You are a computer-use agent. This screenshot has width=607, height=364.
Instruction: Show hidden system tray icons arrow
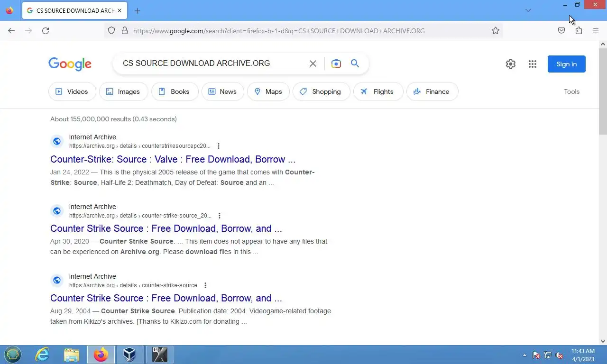click(x=524, y=355)
